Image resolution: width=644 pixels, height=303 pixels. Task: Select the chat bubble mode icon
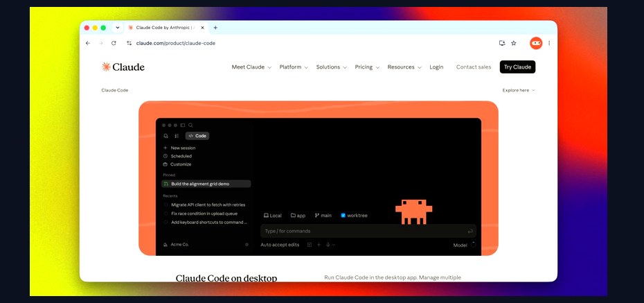point(166,136)
